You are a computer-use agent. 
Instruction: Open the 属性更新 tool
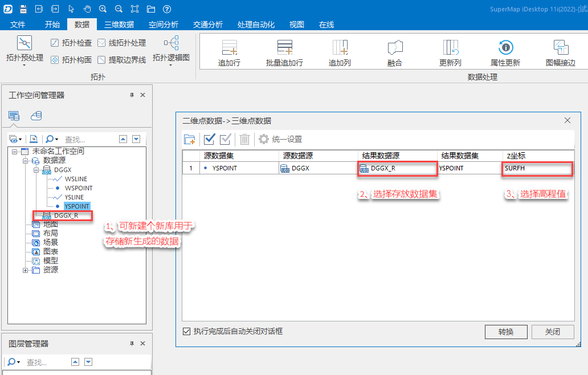click(x=505, y=48)
